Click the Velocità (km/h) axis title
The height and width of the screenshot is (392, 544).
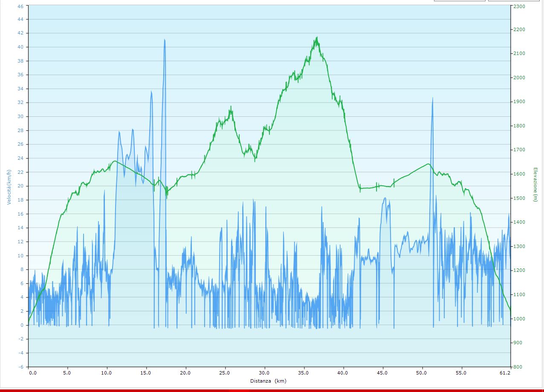[9, 186]
